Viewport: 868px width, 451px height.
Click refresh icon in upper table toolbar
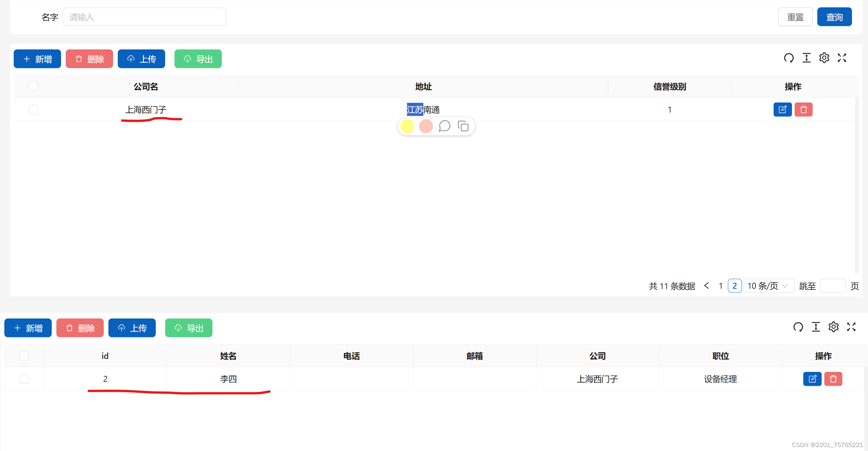789,58
